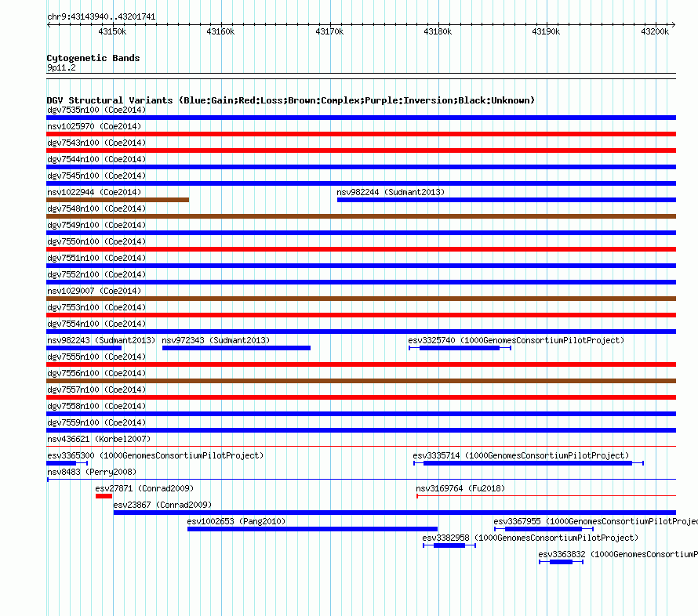The width and height of the screenshot is (698, 616).
Task: Select the blue esv3363832 feature bar
Action: tap(561, 562)
